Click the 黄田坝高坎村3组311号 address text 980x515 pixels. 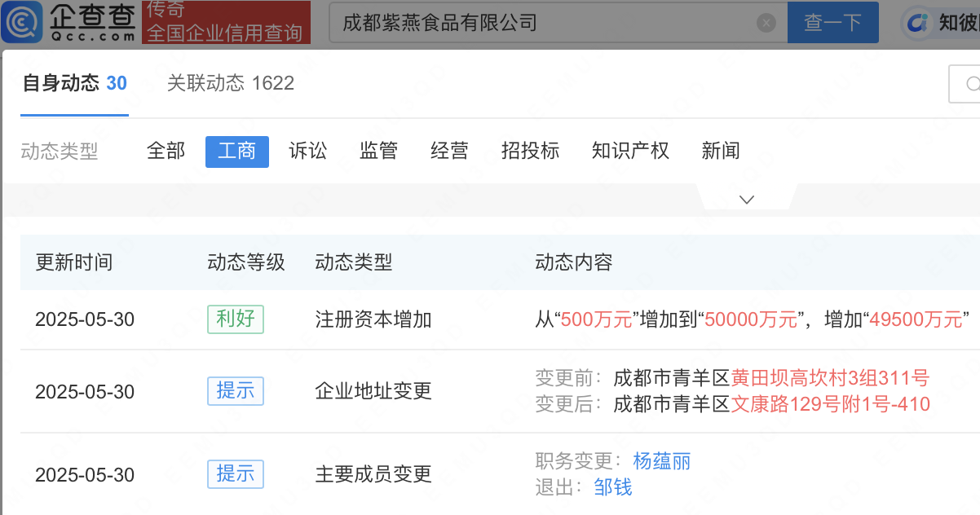pos(831,378)
